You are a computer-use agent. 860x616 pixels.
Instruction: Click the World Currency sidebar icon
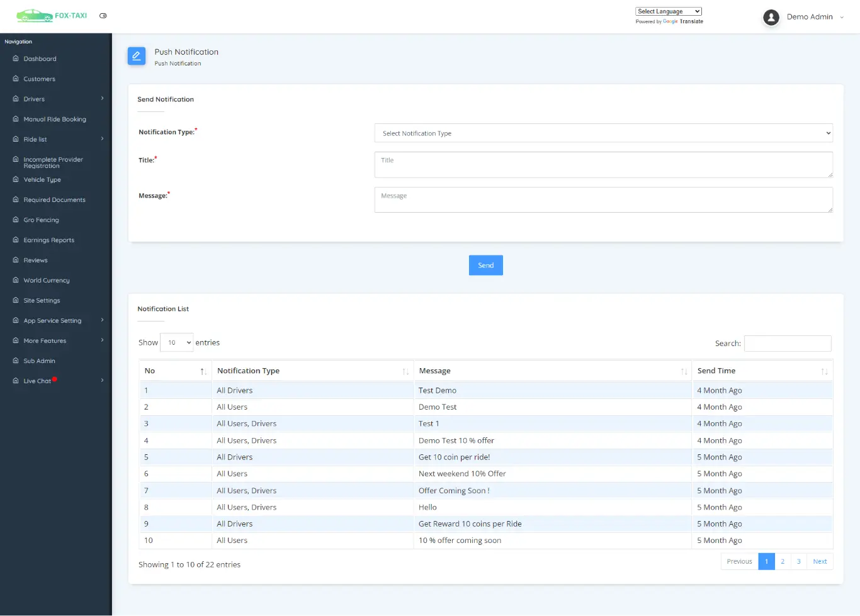16,280
